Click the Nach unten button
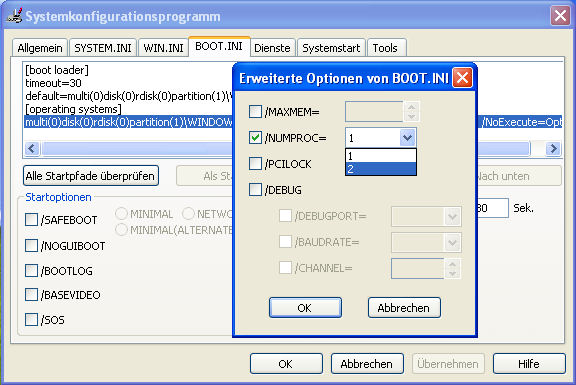576x385 pixels. [519, 176]
